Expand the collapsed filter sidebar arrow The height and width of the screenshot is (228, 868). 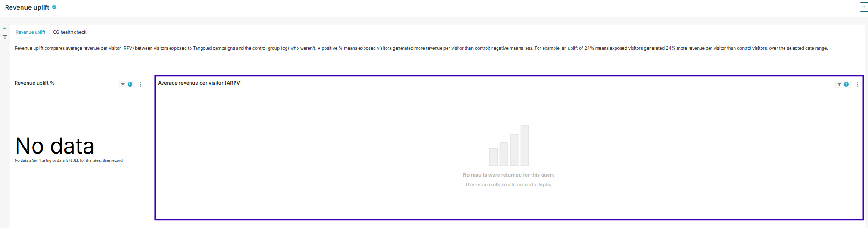coord(5,28)
